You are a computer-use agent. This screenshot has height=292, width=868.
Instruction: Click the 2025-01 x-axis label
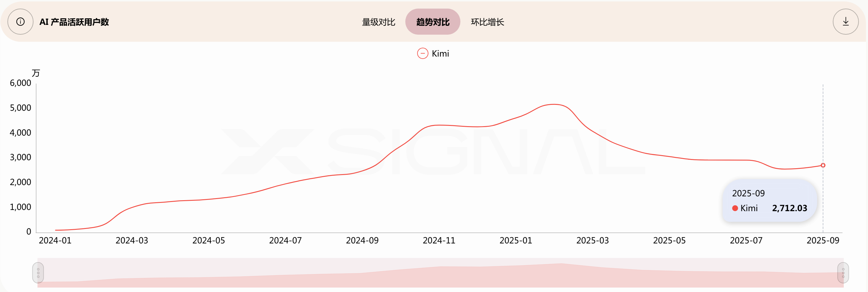pyautogui.click(x=515, y=240)
